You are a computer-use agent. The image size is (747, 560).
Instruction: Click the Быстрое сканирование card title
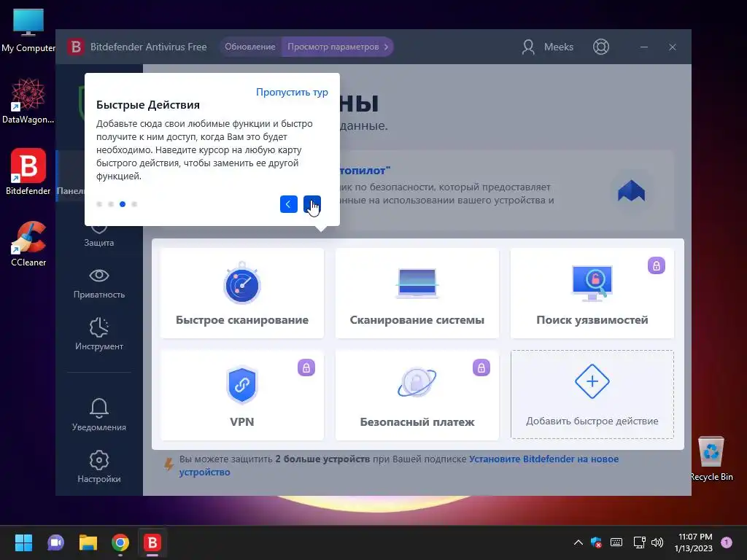(242, 320)
